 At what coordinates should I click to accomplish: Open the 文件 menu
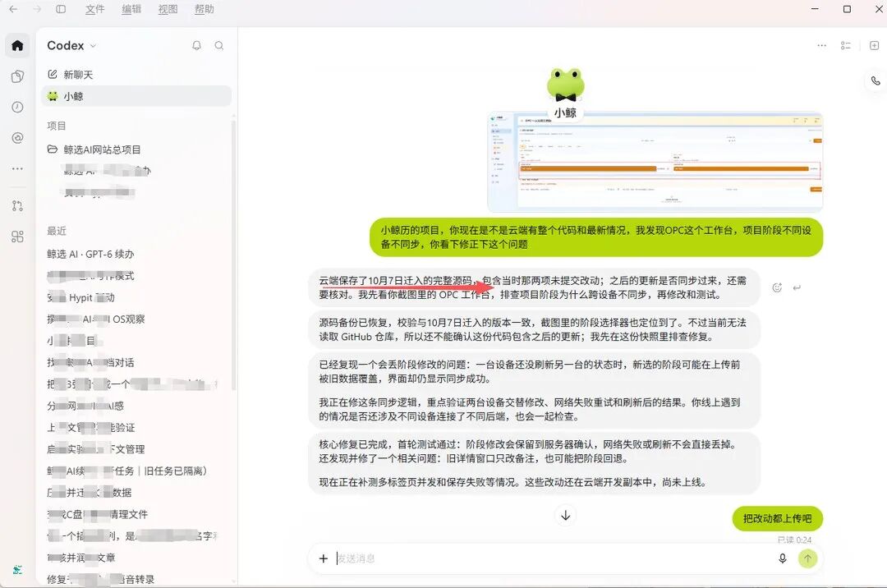pyautogui.click(x=95, y=9)
